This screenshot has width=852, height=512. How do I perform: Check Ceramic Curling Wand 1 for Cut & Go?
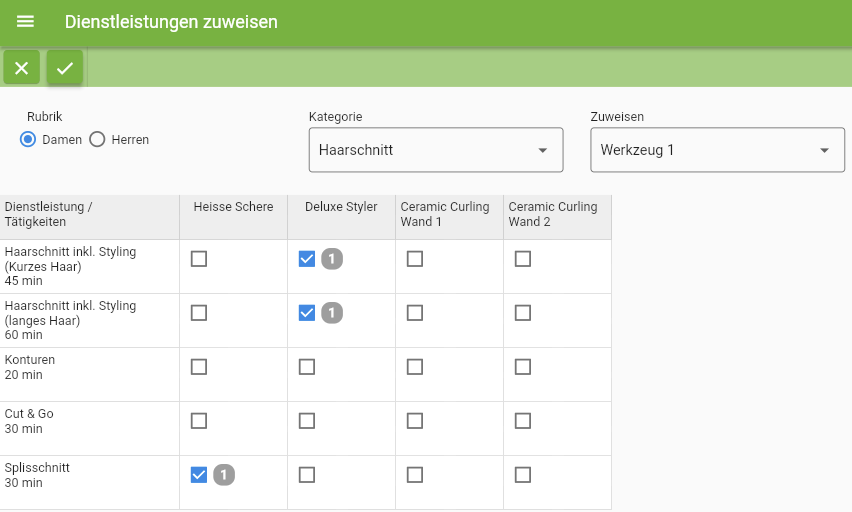(415, 421)
